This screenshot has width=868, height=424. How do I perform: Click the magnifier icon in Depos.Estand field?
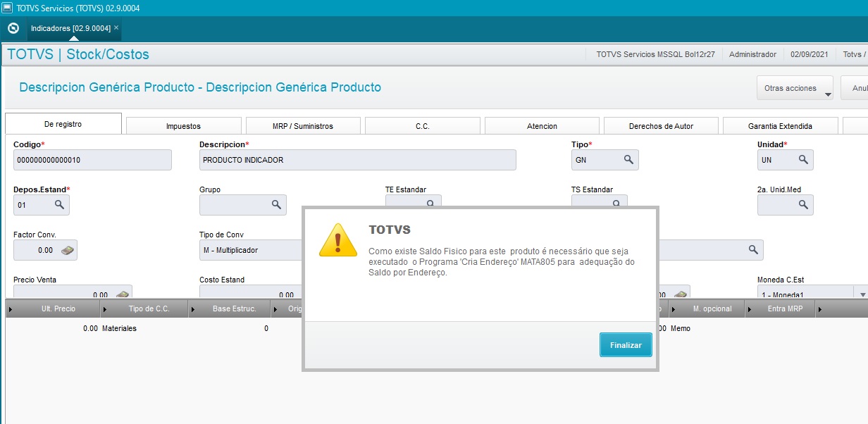(x=59, y=204)
